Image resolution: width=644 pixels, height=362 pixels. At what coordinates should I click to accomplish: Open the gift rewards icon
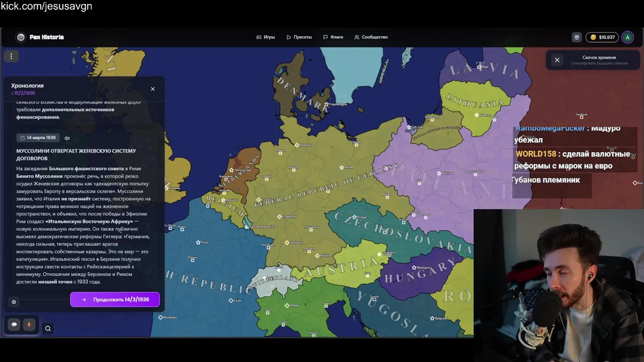point(577,37)
